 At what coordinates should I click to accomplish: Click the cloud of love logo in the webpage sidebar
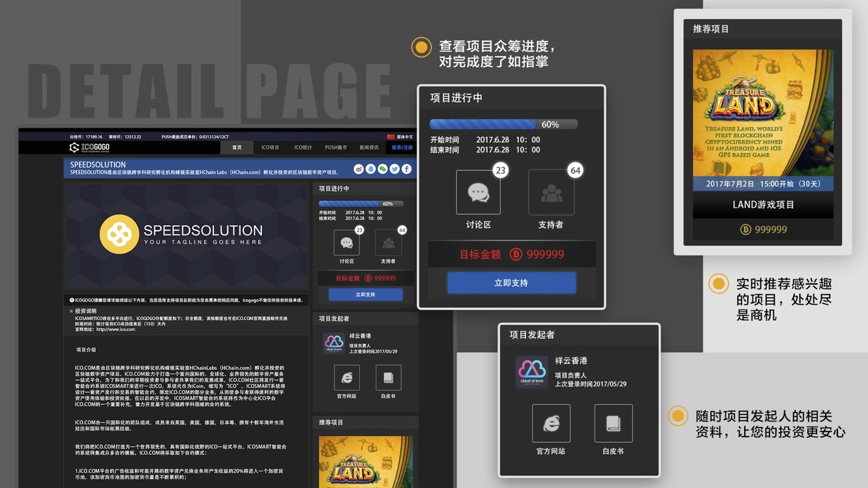[334, 343]
